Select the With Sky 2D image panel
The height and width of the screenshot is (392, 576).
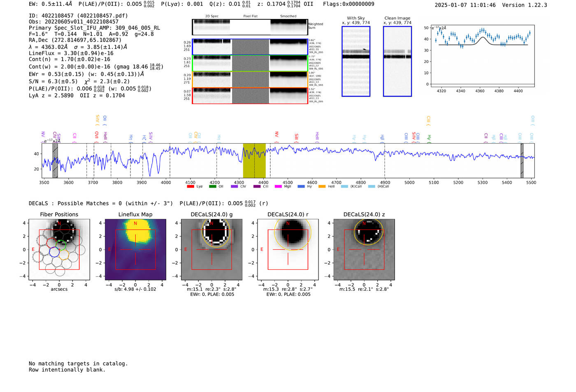point(356,61)
